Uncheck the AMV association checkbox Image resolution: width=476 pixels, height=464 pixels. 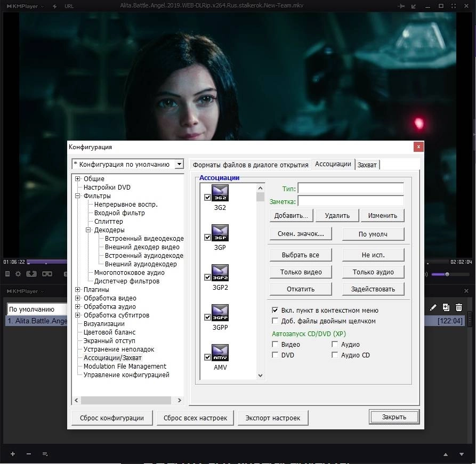208,357
